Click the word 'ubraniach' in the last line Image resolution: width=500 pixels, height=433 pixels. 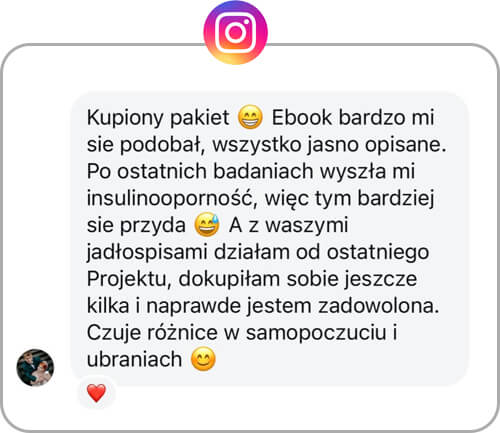pos(134,359)
